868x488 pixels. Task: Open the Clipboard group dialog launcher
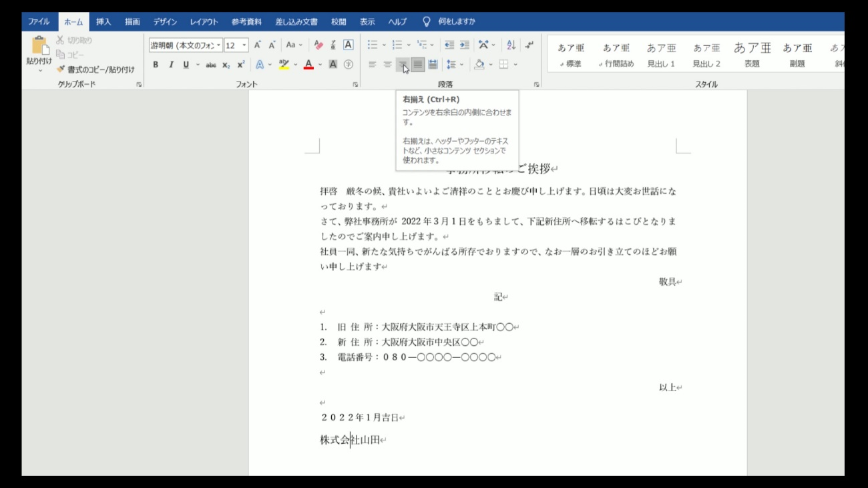click(139, 85)
